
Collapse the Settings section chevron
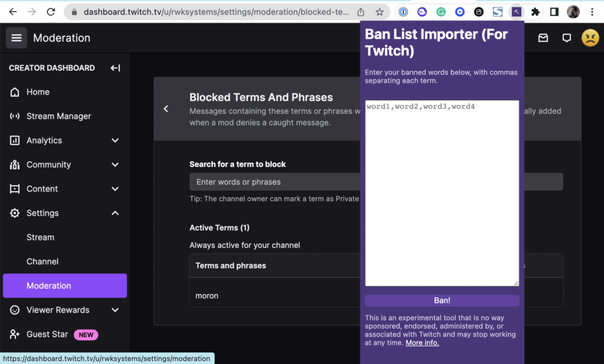115,213
